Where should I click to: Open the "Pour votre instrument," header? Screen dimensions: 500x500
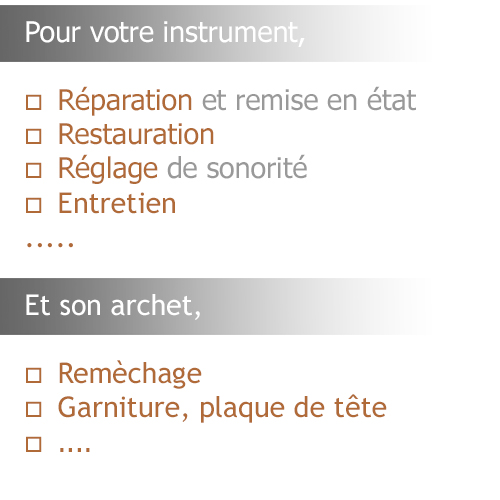217,33
